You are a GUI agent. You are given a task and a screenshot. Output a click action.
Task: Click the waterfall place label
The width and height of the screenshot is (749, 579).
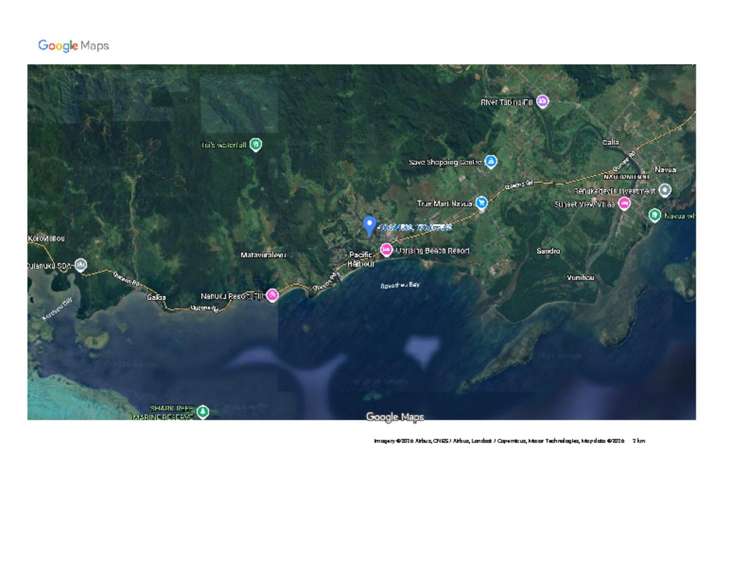pyautogui.click(x=224, y=145)
